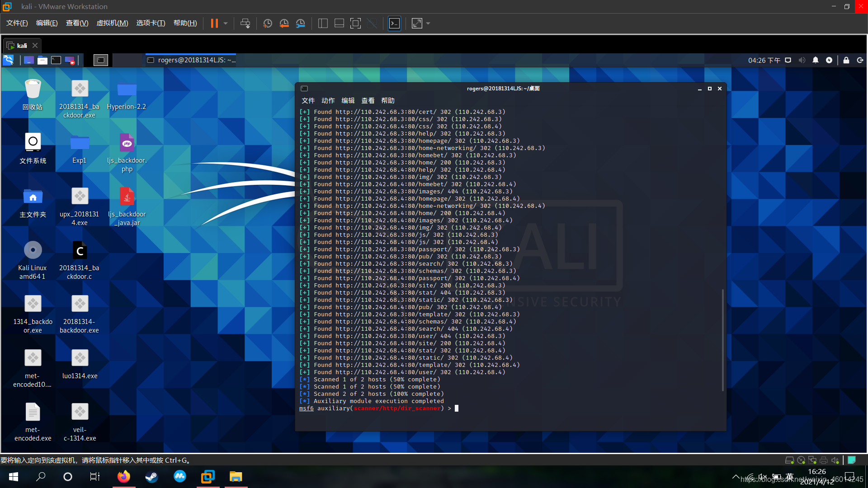This screenshot has height=488, width=868.
Task: Open the VMware 查看(V) menu
Action: point(77,23)
